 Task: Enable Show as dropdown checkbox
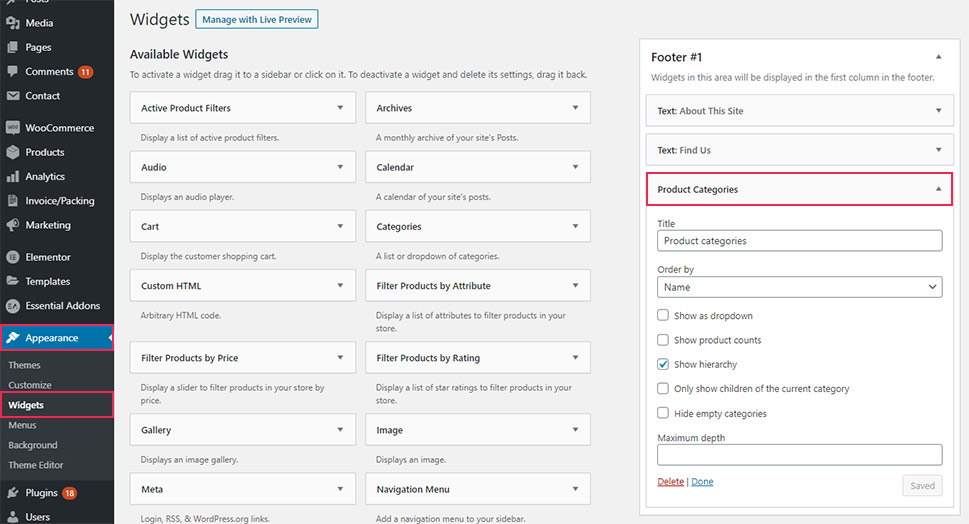(663, 316)
